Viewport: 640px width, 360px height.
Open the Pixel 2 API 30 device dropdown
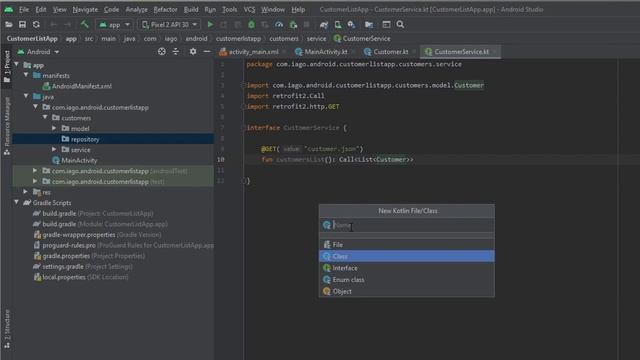pos(170,24)
